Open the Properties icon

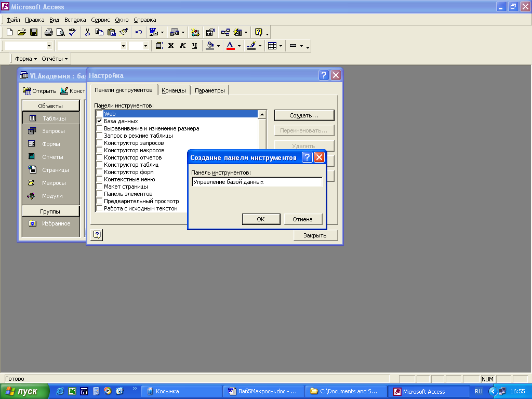pyautogui.click(x=210, y=32)
